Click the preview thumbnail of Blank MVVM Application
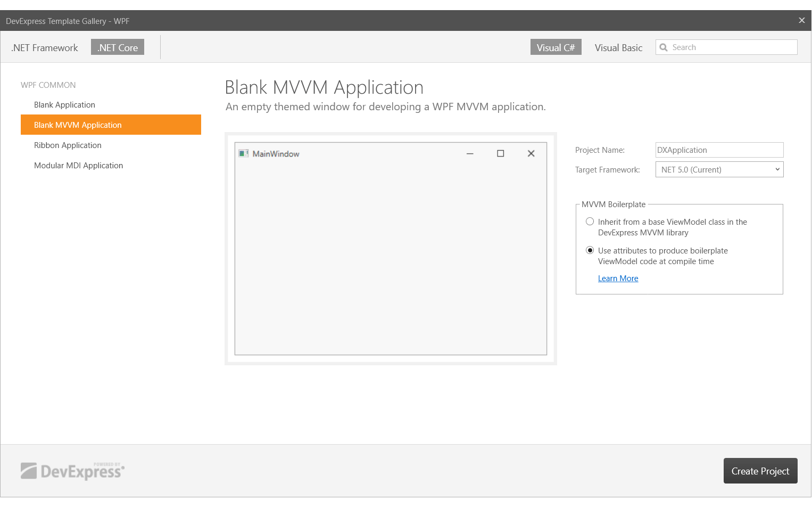Image resolution: width=812 pixels, height=508 pixels. click(391, 249)
